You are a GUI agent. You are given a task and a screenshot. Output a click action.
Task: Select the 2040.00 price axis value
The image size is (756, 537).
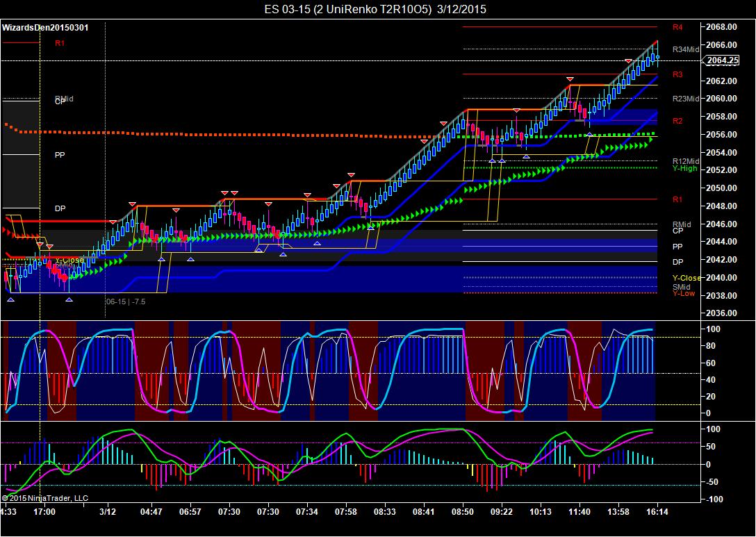[721, 278]
